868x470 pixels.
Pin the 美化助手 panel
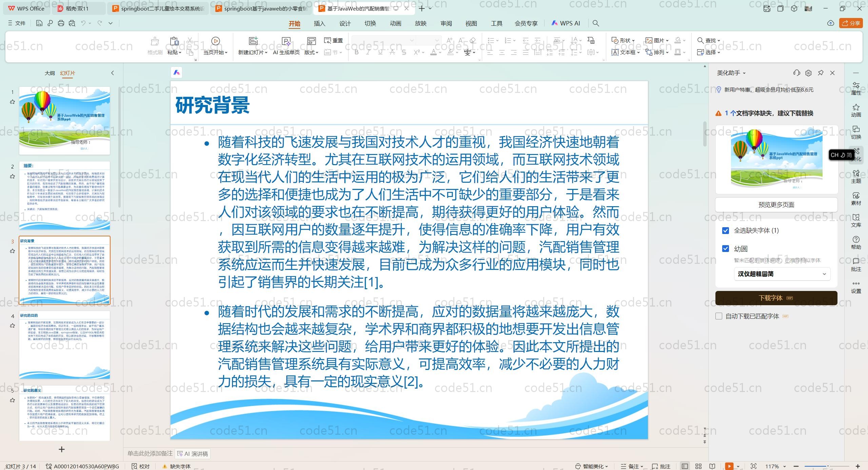tap(821, 73)
